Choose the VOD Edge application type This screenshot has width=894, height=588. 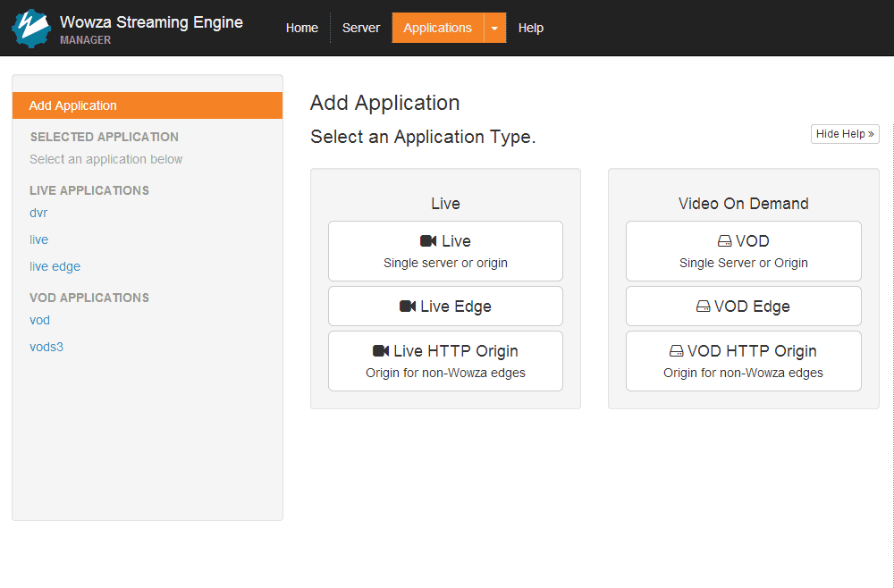(x=744, y=307)
